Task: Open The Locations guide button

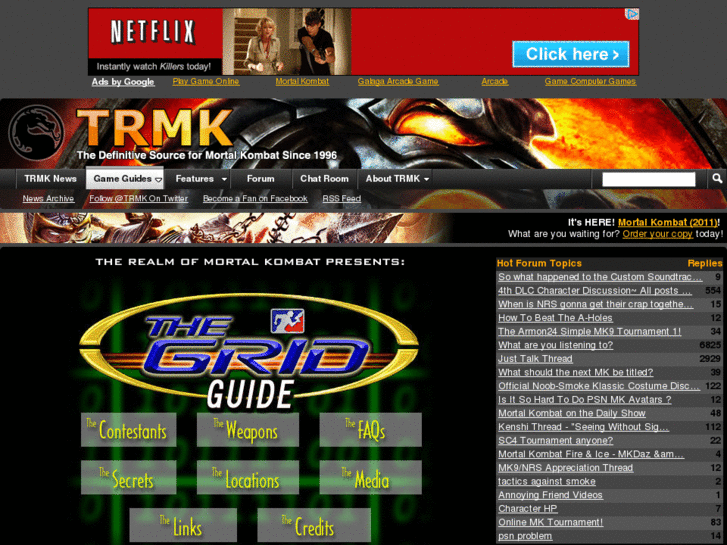Action: [x=248, y=477]
